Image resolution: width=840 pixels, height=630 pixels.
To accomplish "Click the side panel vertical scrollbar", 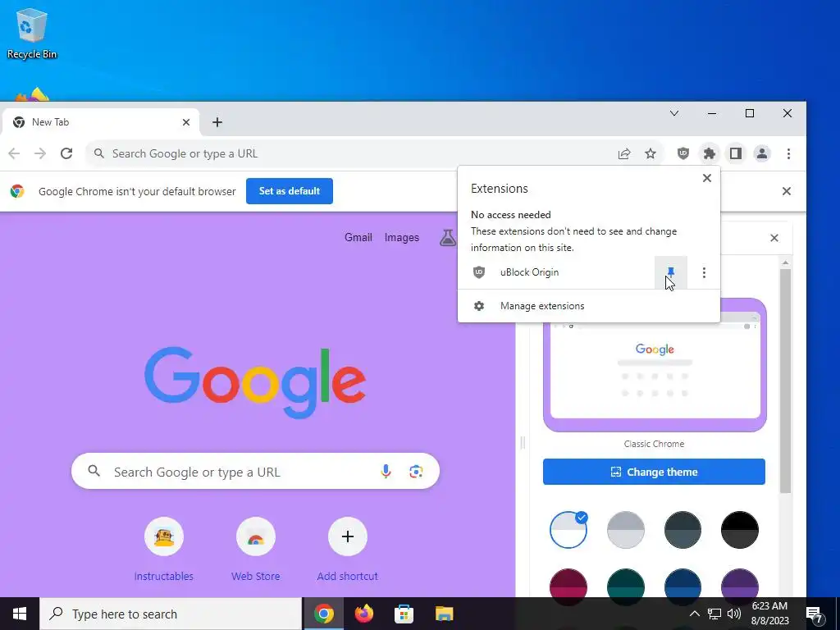I will [x=785, y=381].
